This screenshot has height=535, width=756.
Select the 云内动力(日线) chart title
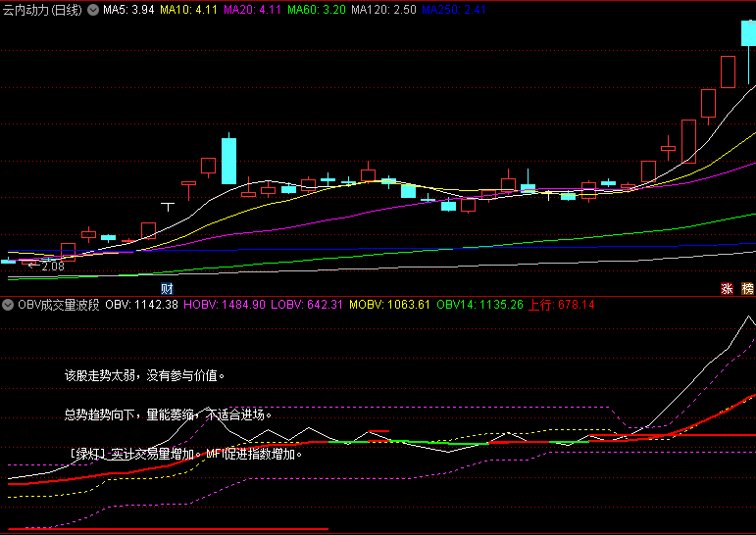tap(42, 10)
